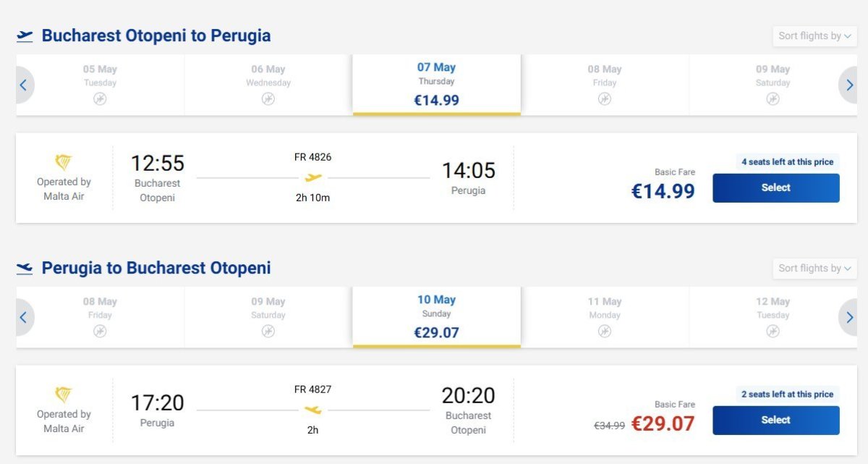Click the yellow plane icon under FR 4826
This screenshot has height=464, width=868.
[312, 177]
